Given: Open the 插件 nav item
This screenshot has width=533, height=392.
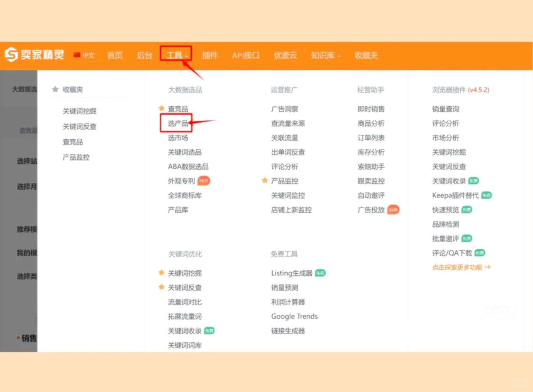Looking at the screenshot, I should coord(210,55).
